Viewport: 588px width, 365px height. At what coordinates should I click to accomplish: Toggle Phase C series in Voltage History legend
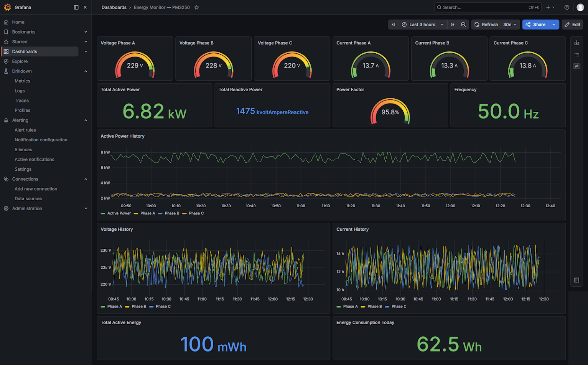pos(160,307)
